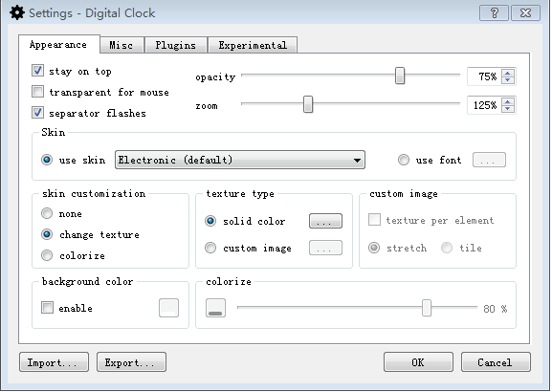Increase opacity with the up arrow

point(508,73)
